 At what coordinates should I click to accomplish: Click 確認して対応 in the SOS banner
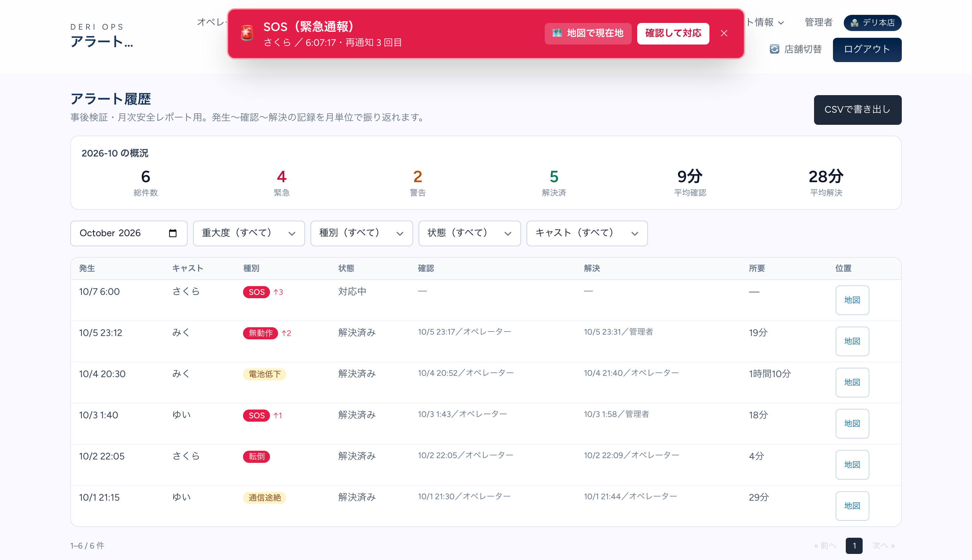click(673, 33)
